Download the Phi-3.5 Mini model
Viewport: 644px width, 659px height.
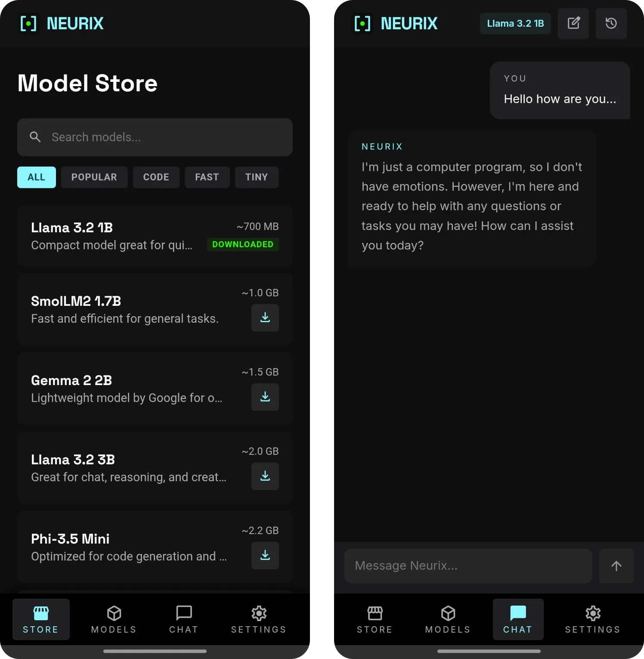(x=265, y=556)
